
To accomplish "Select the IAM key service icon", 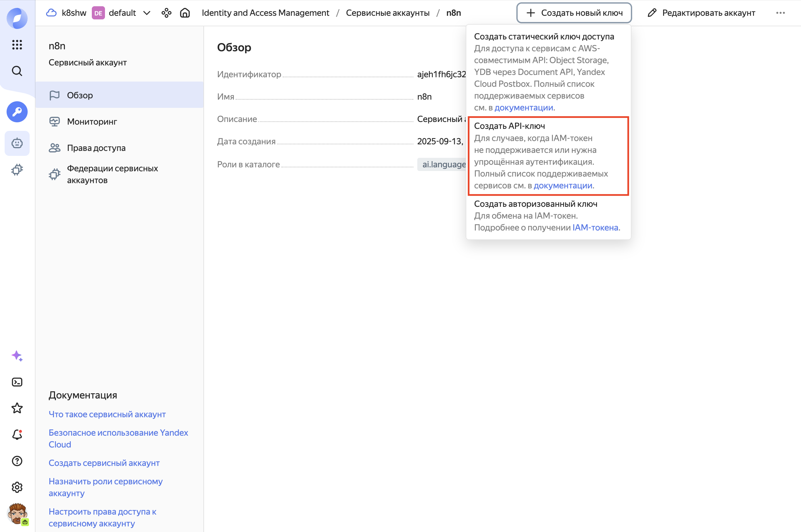I will 17,111.
